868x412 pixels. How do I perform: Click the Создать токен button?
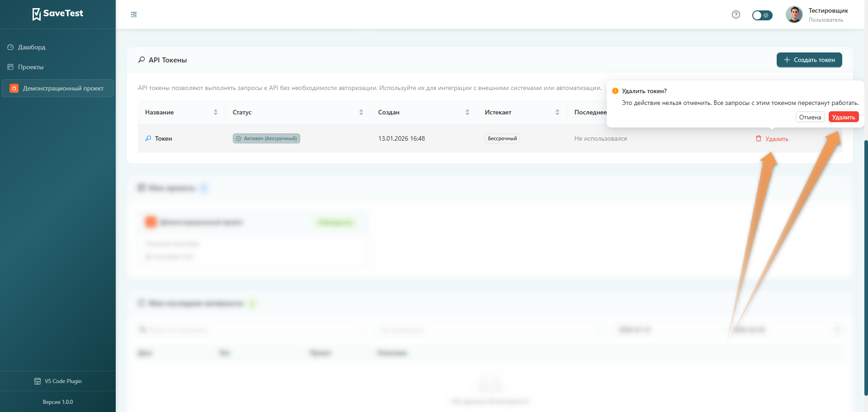pos(809,60)
